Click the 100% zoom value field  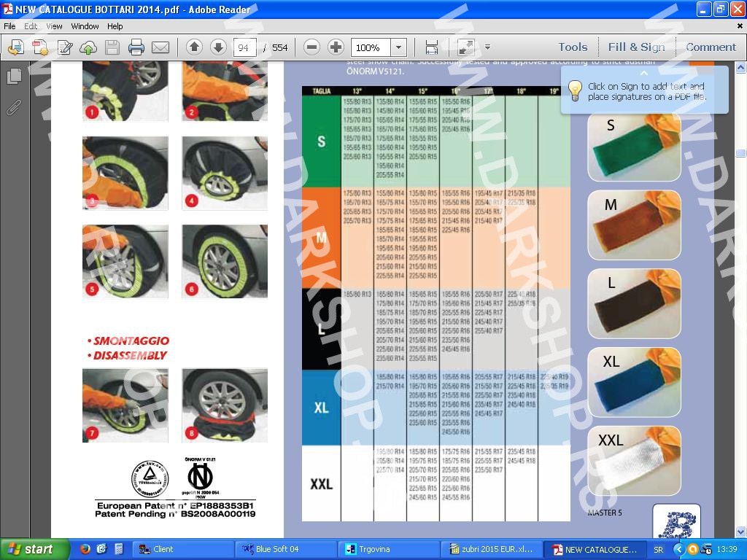[371, 47]
